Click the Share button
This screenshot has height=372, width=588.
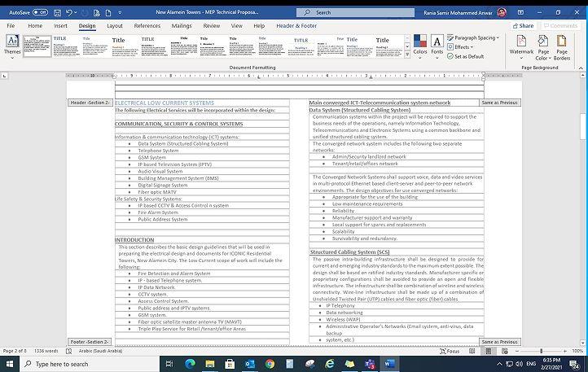point(523,25)
